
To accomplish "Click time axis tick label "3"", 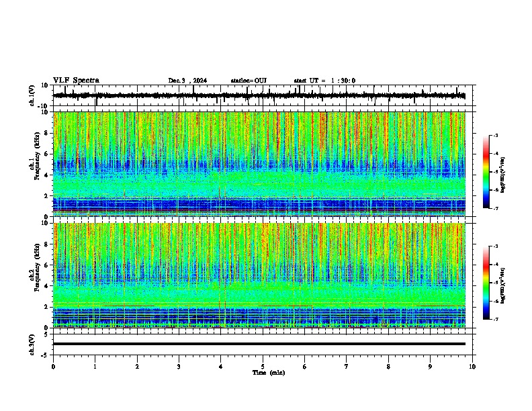I will (x=179, y=367).
